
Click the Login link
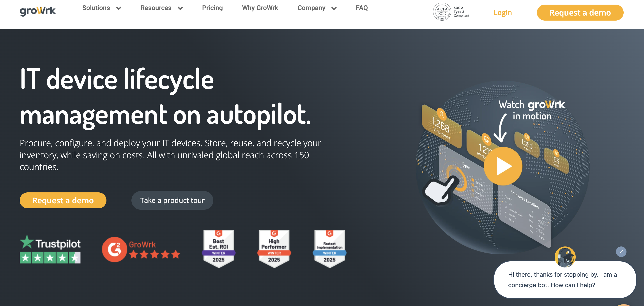coord(502,12)
